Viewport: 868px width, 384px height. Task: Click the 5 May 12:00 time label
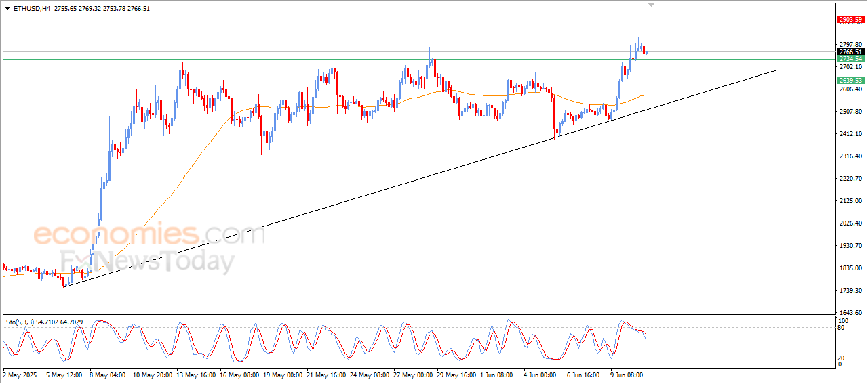[x=64, y=374]
